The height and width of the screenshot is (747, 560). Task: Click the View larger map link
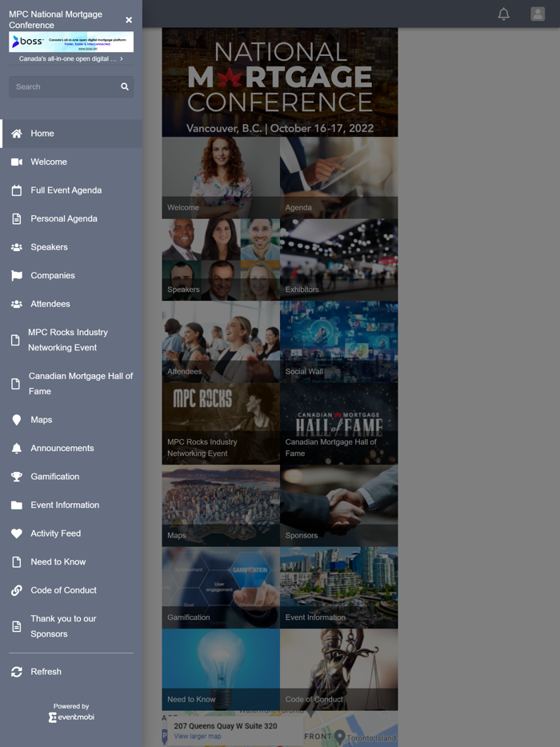coord(198,736)
